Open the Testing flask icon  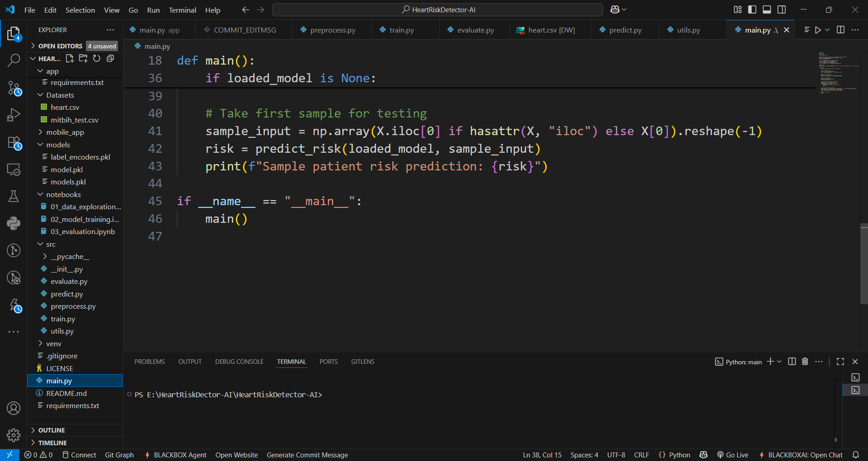[14, 196]
